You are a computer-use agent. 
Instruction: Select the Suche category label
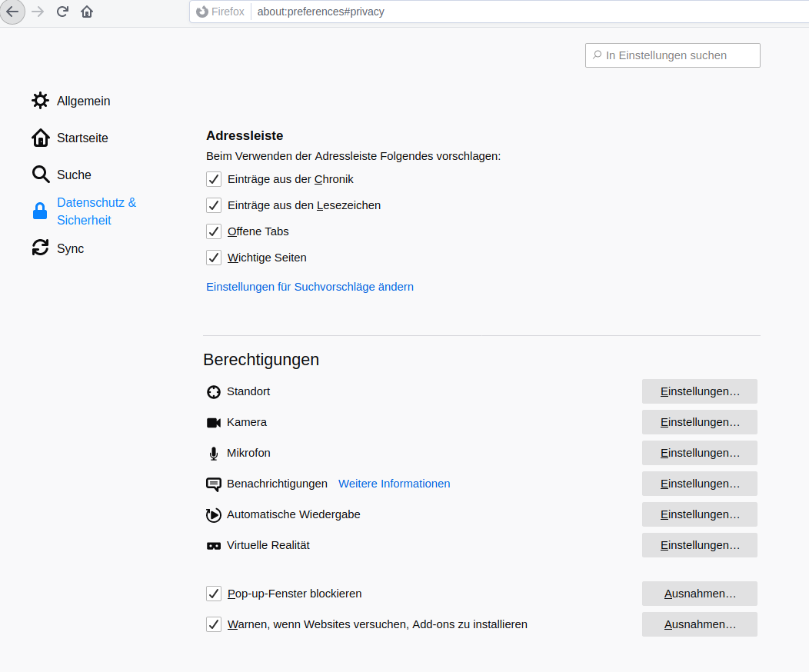pos(74,175)
